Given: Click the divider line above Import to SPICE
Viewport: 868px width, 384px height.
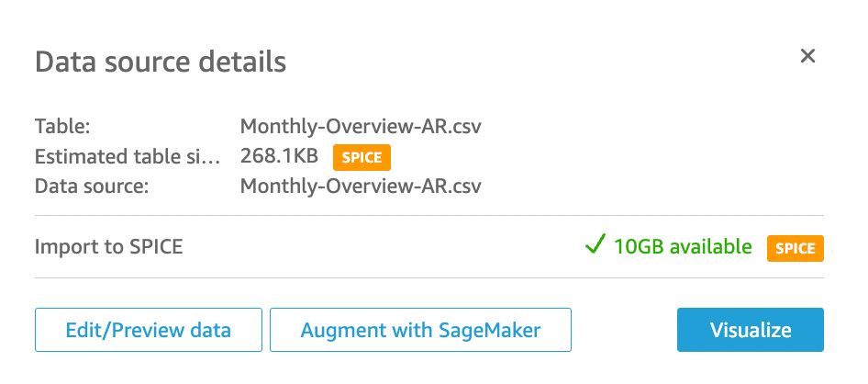Looking at the screenshot, I should tap(428, 216).
